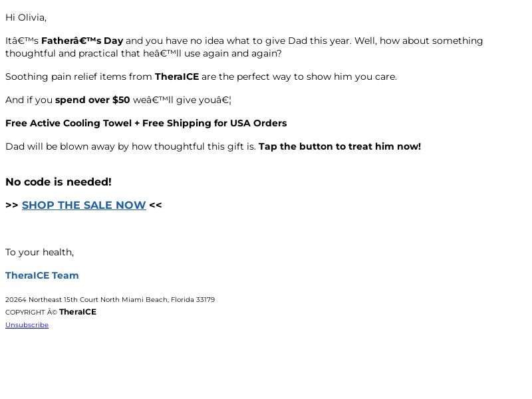Click the "thoughtful and practical" sentence line

pos(143,54)
